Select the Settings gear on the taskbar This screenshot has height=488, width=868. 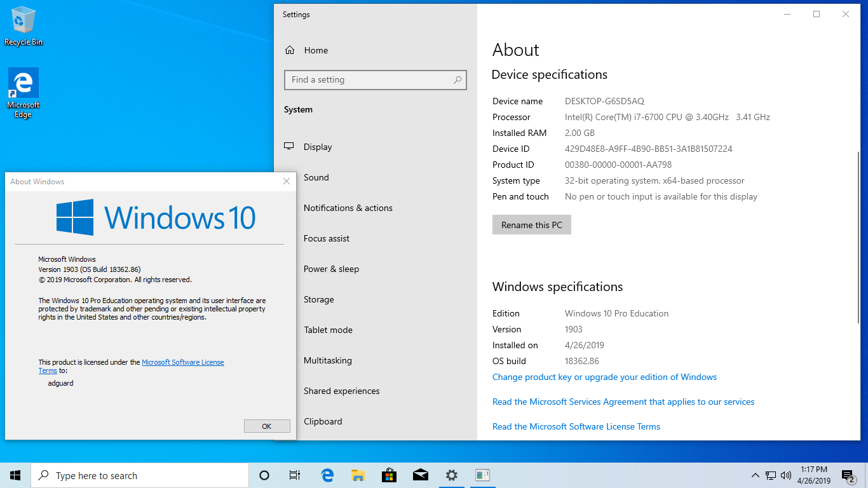pyautogui.click(x=451, y=475)
